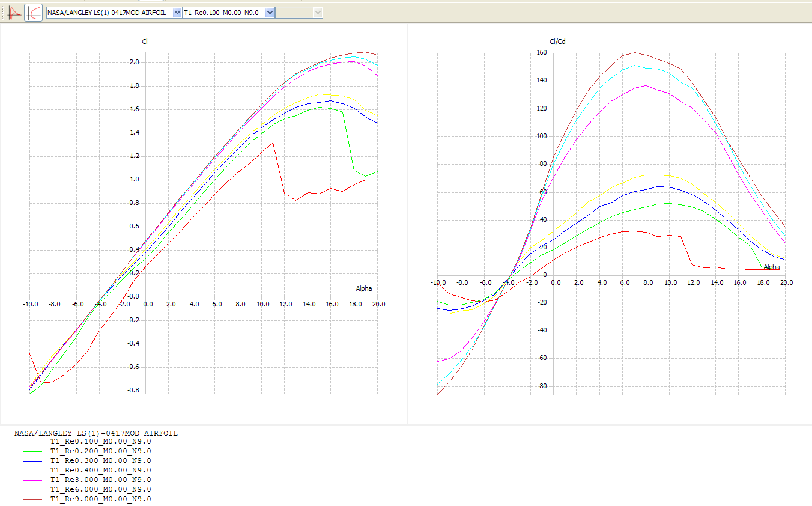The width and height of the screenshot is (812, 506).
Task: Click the legend airfoil title text
Action: pos(95,433)
